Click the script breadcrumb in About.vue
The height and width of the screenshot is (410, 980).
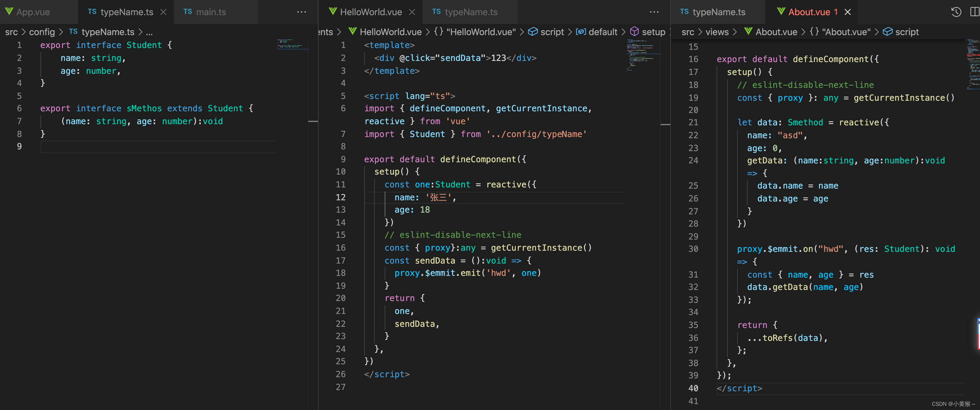point(906,32)
